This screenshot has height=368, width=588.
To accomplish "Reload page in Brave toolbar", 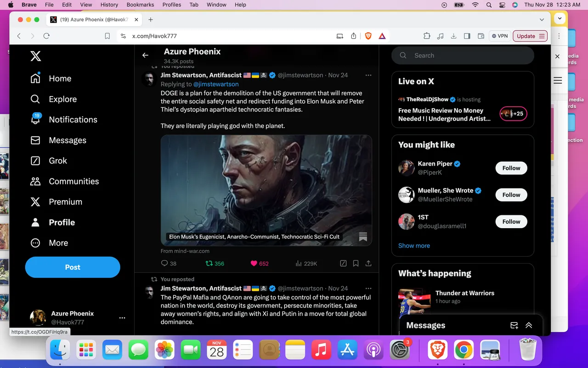I will coord(46,36).
